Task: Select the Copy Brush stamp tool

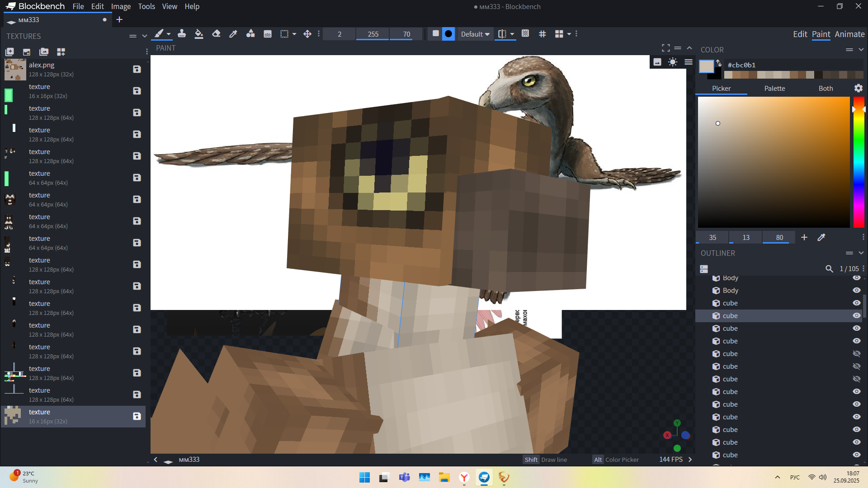Action: click(182, 34)
